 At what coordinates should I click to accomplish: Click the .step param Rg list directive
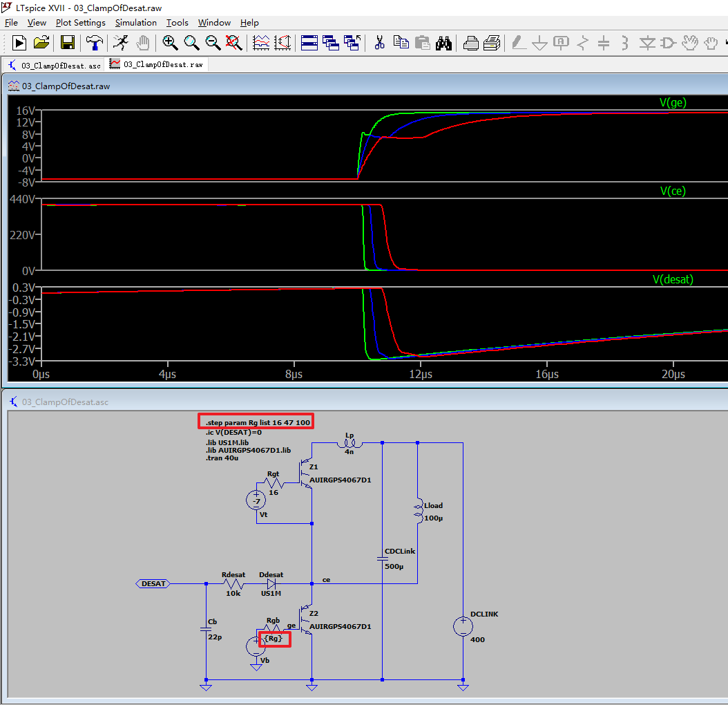click(258, 422)
